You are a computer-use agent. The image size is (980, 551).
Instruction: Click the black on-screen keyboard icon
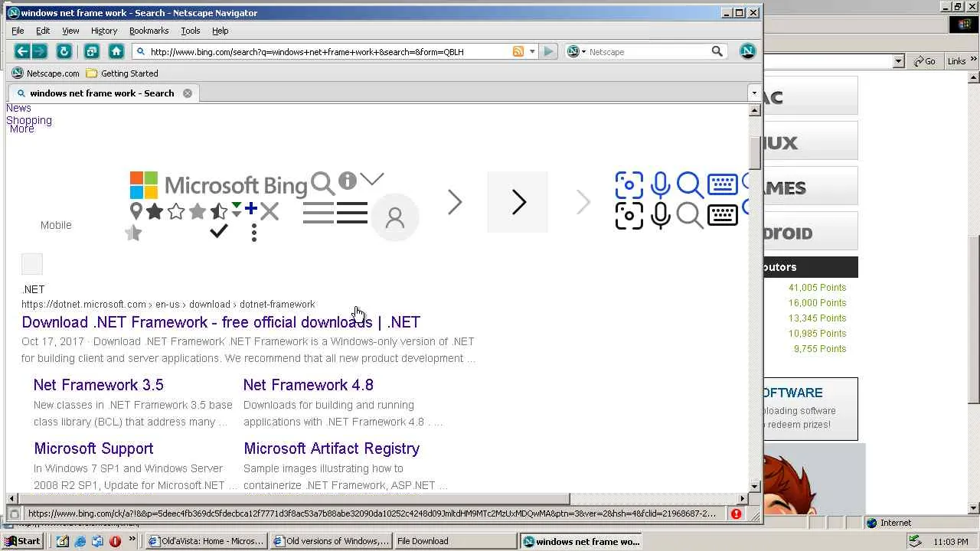point(723,215)
